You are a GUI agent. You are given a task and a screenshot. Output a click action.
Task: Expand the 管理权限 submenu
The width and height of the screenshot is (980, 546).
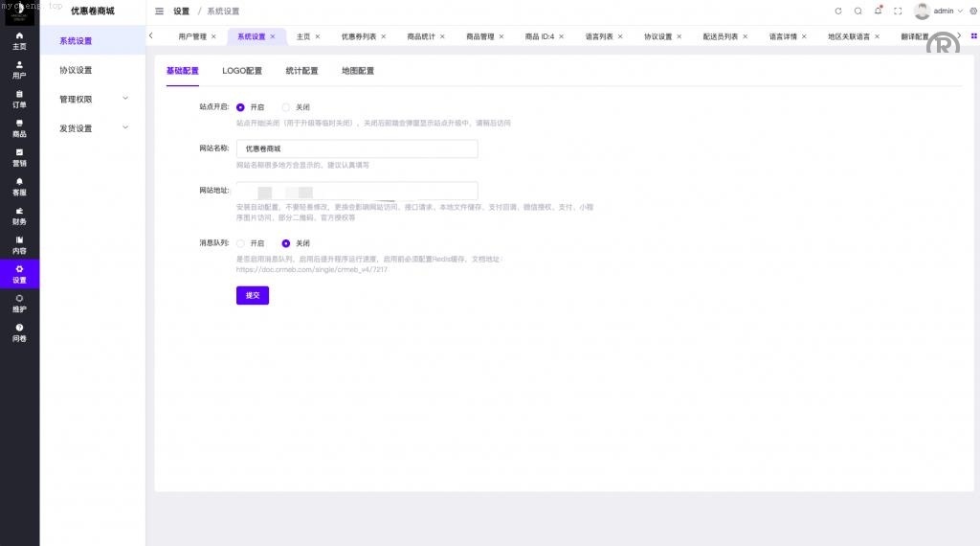pos(93,99)
